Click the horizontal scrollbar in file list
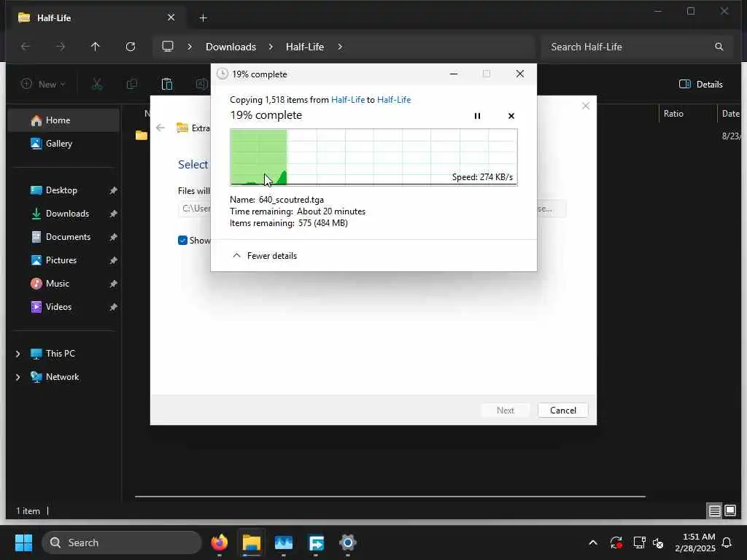747x560 pixels. [390, 496]
